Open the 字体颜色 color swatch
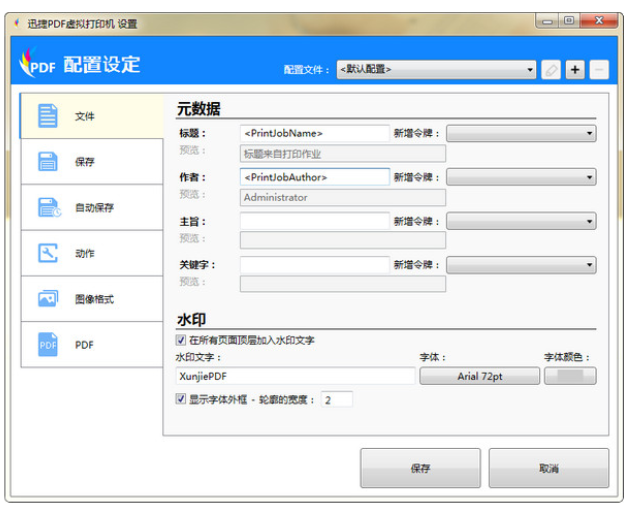Image resolution: width=641 pixels, height=510 pixels. click(570, 376)
